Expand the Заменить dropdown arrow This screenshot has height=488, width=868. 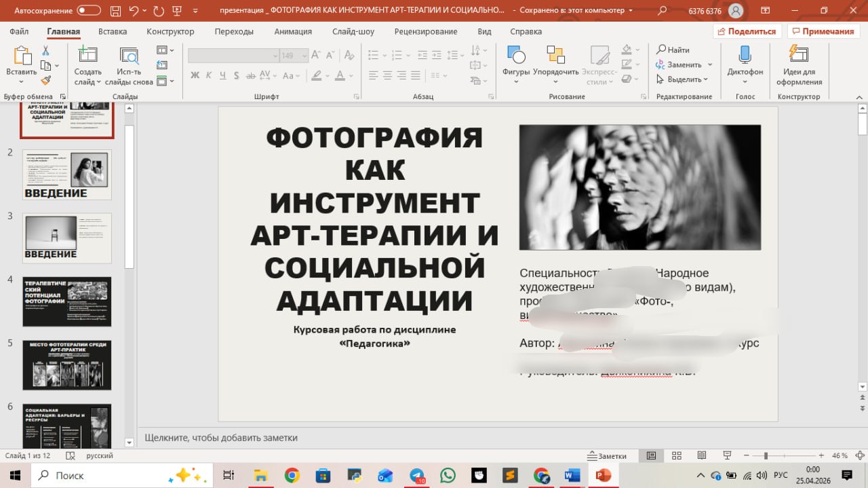coord(710,65)
